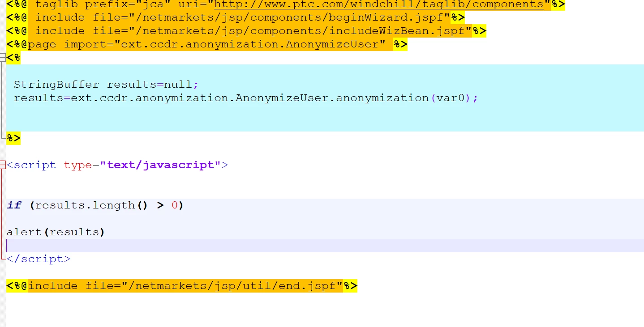644x327 pixels.
Task: Click the anonymization(var0) call line
Action: tap(246, 98)
